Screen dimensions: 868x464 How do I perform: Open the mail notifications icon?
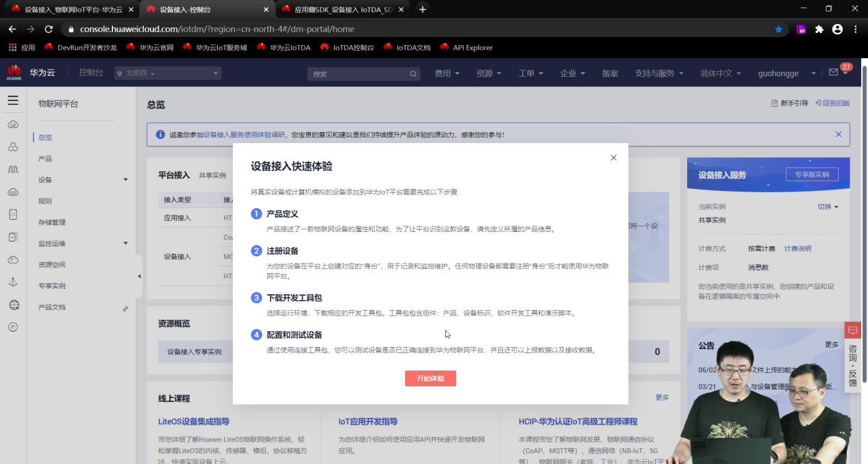pyautogui.click(x=834, y=73)
